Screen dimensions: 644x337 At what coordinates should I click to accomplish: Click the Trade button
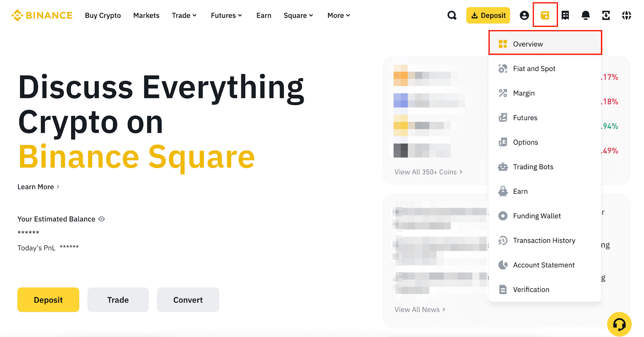tap(118, 300)
